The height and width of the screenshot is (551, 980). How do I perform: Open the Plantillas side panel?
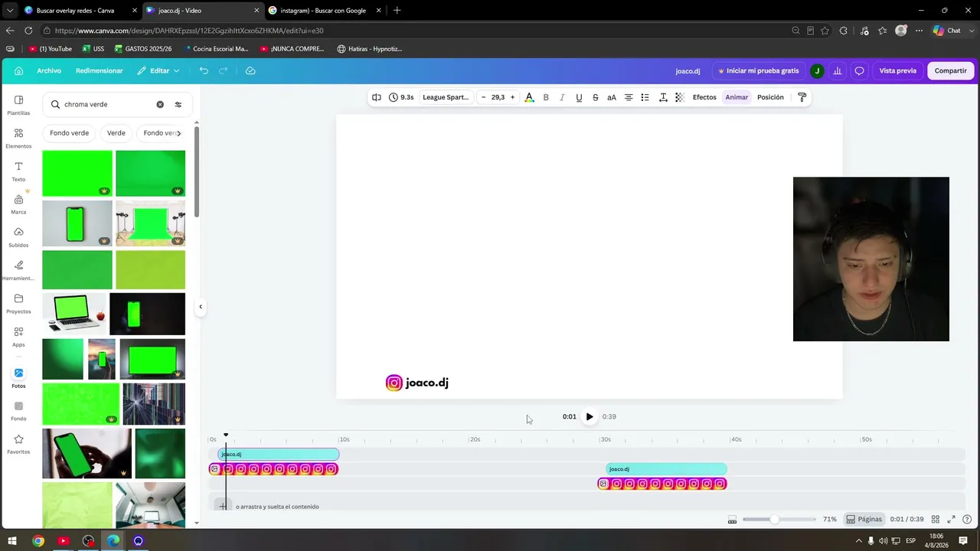[x=18, y=105]
